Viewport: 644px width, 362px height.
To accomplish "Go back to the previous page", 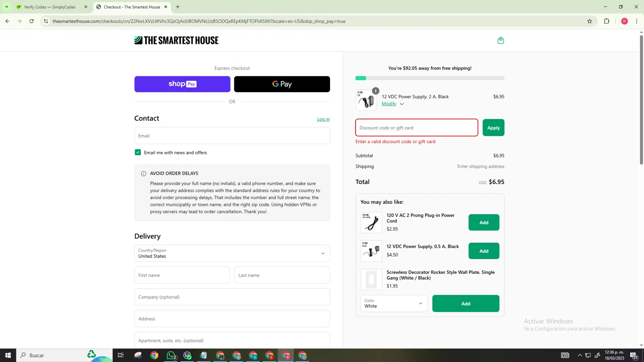I will pyautogui.click(x=7, y=21).
